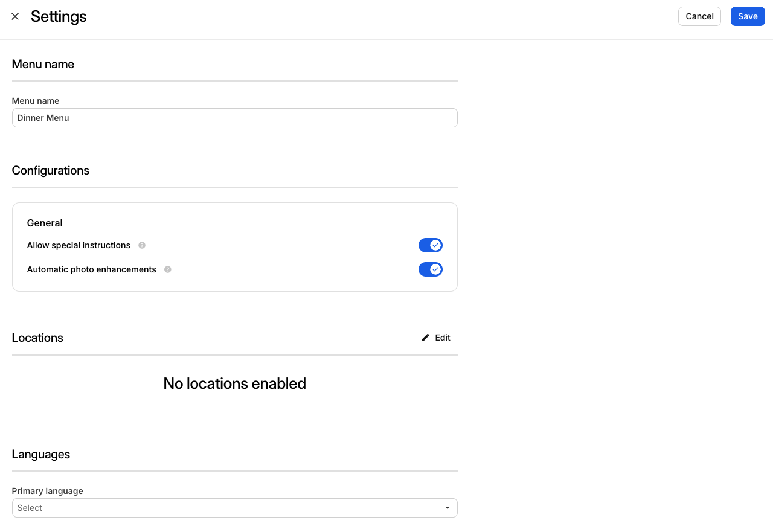773x532 pixels.
Task: Click the 'Allow special instructions' label
Action: click(x=79, y=245)
